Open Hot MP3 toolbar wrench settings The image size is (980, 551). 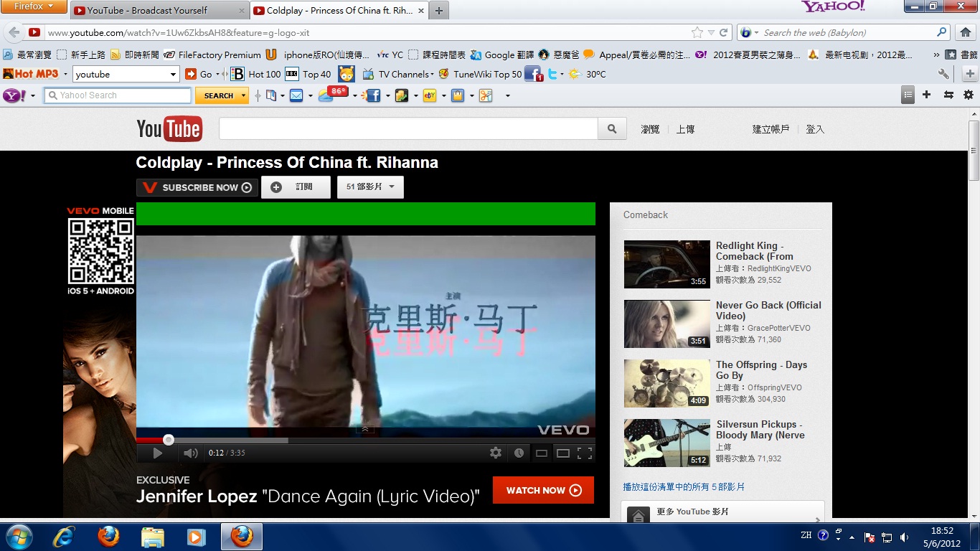[943, 74]
